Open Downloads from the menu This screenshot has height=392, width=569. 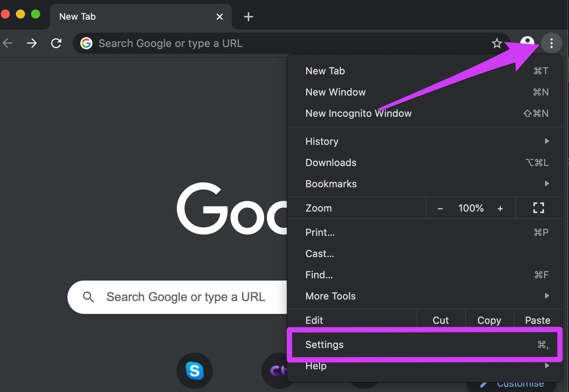[425, 162]
